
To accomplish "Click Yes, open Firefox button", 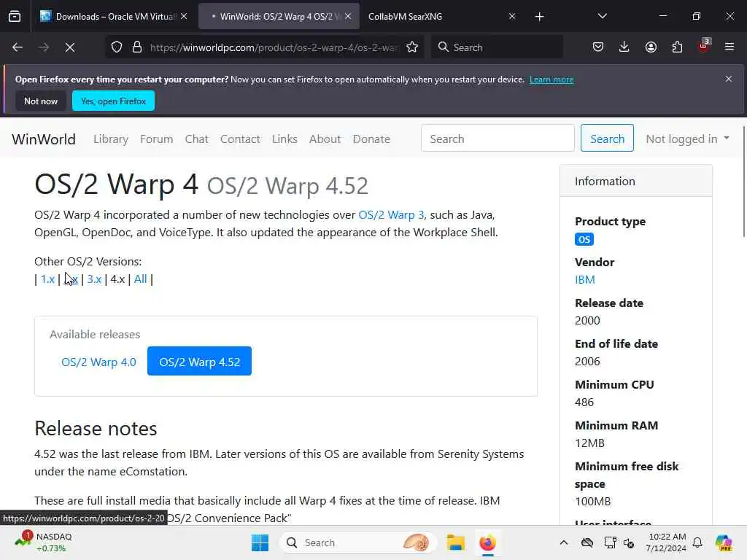I will pyautogui.click(x=113, y=101).
